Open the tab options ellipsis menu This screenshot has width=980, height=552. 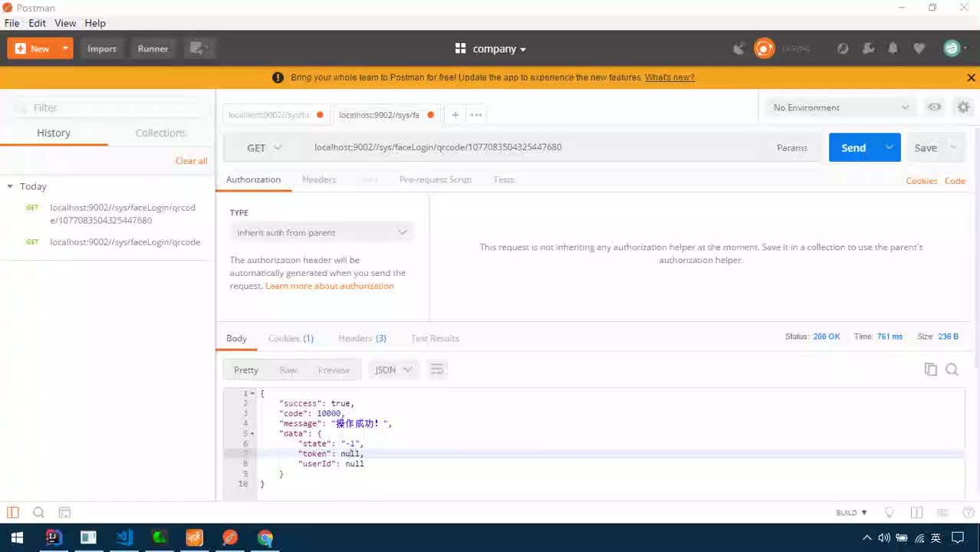point(476,115)
